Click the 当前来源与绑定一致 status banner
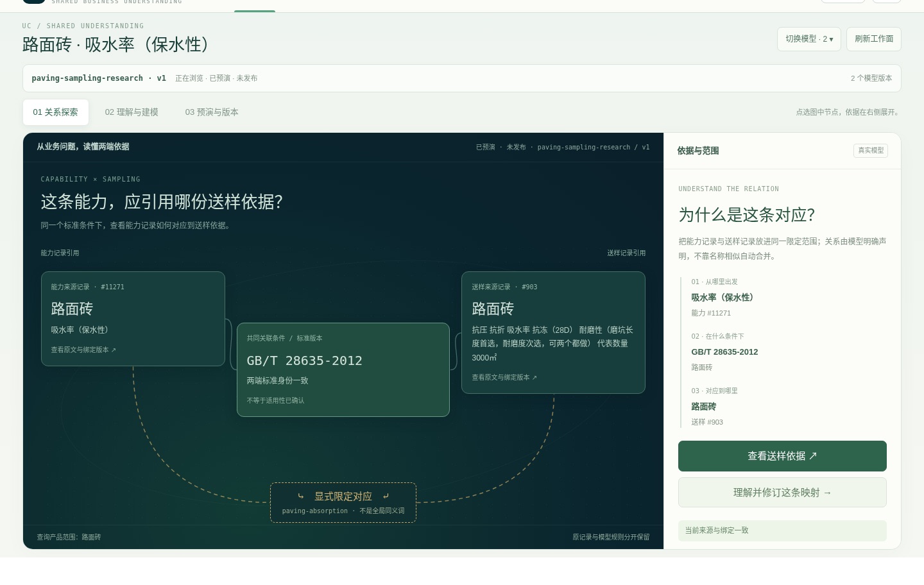Image resolution: width=924 pixels, height=585 pixels. 782,530
